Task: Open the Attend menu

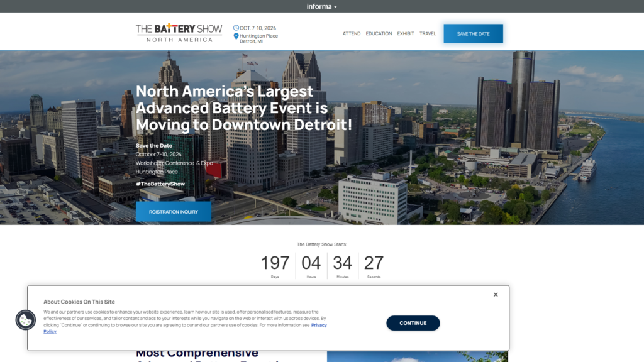Action: click(x=352, y=34)
